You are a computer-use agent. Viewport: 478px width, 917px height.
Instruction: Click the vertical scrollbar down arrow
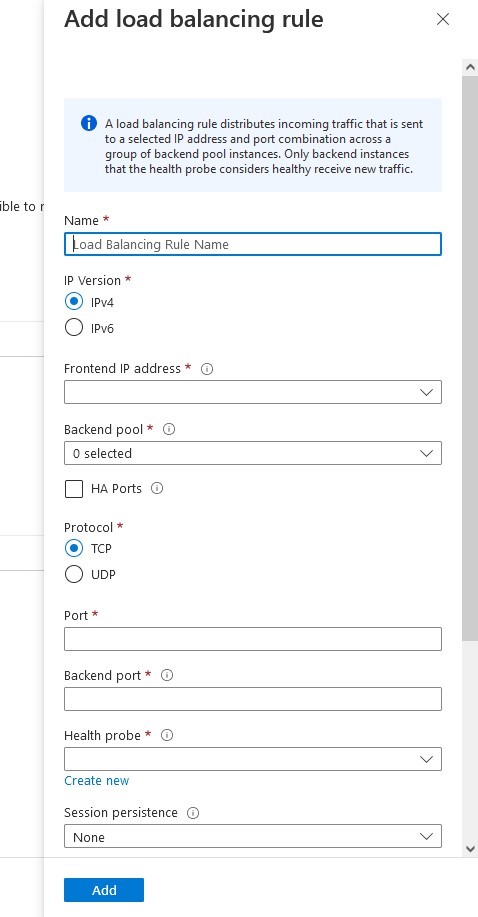470,849
